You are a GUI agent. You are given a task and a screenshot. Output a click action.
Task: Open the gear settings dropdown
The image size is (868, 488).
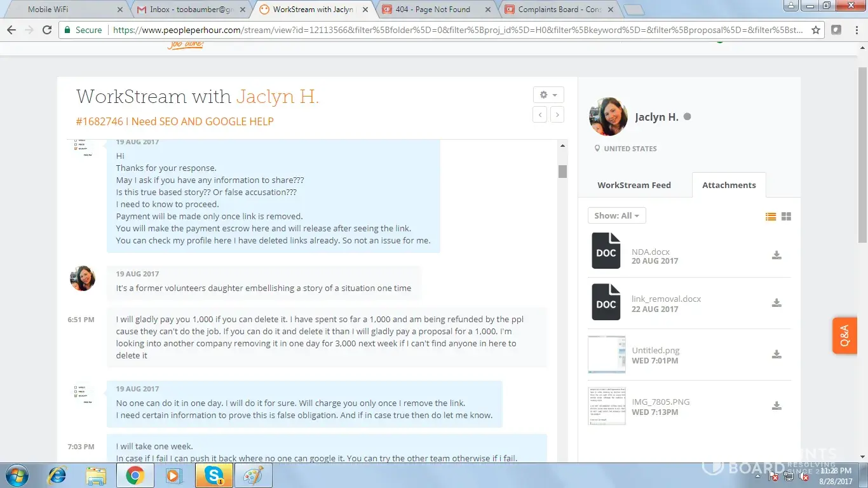pos(548,95)
